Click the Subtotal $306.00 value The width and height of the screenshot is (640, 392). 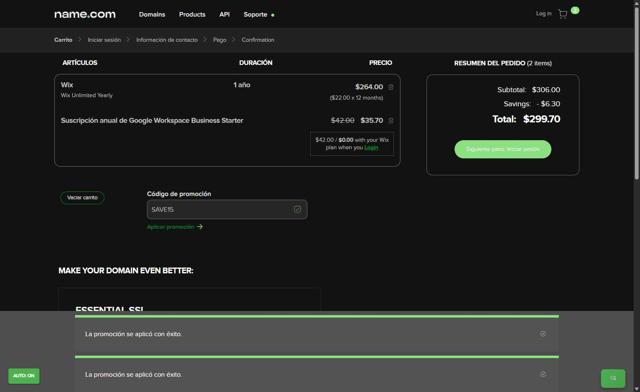[546, 90]
